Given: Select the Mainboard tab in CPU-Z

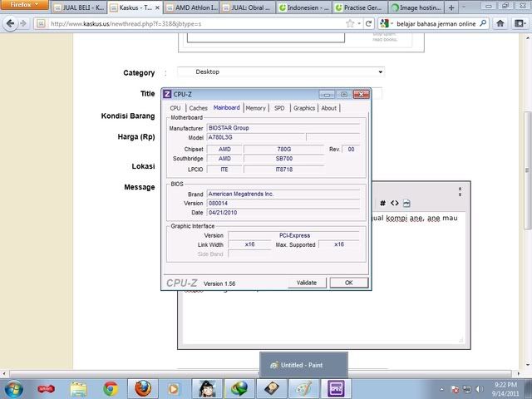Looking at the screenshot, I should (227, 107).
